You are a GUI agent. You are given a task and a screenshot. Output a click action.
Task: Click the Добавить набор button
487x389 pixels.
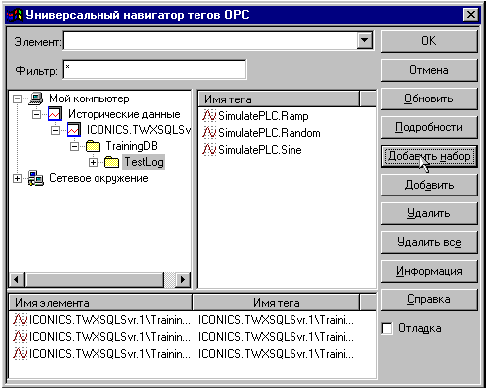click(429, 156)
